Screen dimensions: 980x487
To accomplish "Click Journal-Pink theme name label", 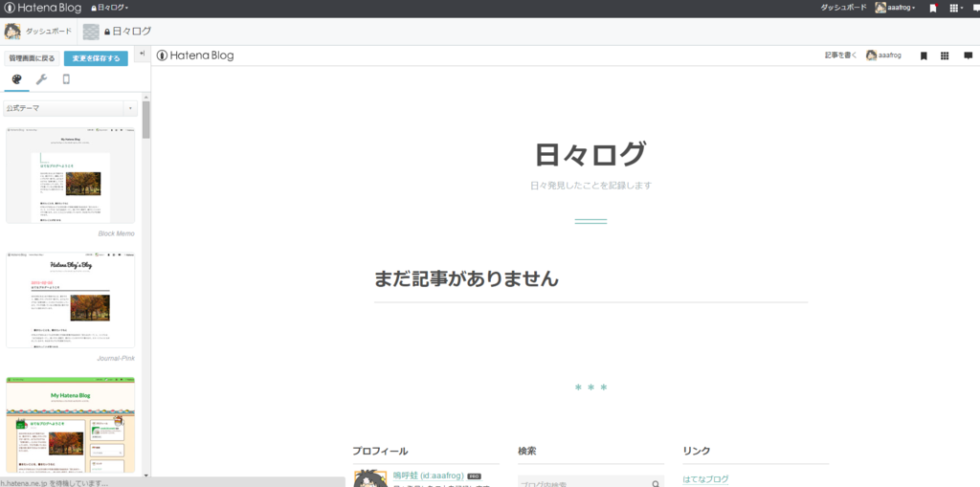I will 116,359.
